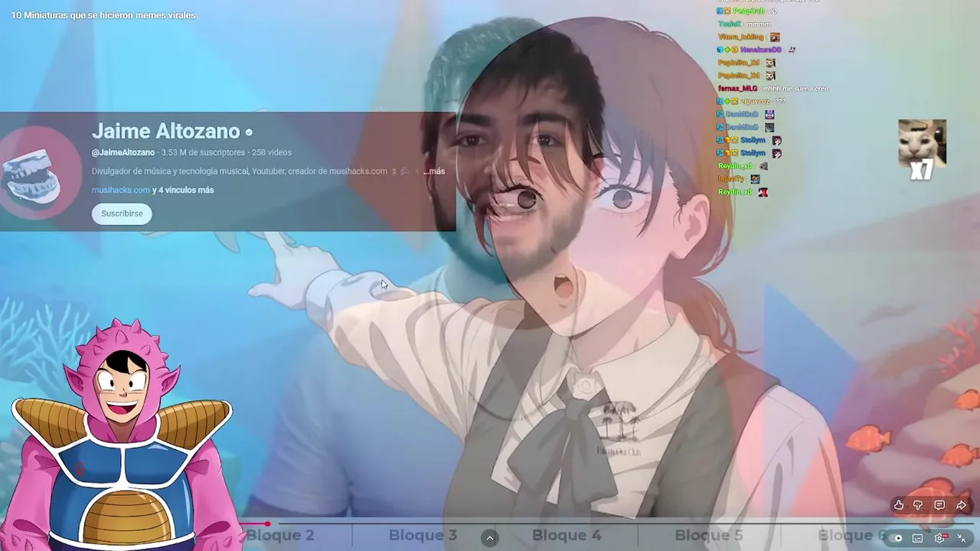Click the @JaimeAltozano handle
This screenshot has width=980, height=551.
click(123, 152)
